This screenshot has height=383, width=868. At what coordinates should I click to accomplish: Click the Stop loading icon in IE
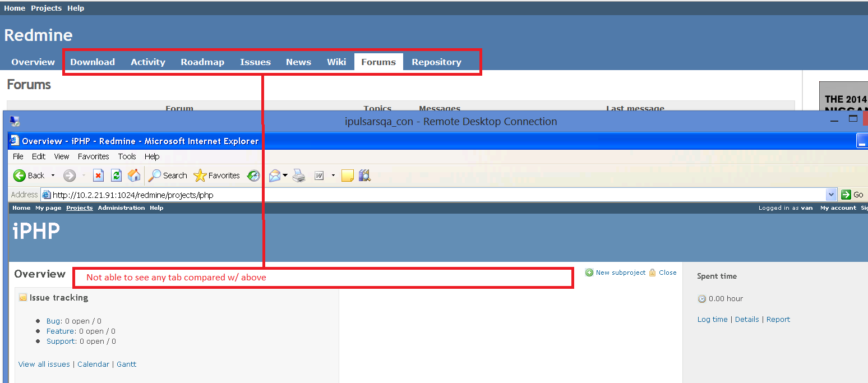(98, 176)
